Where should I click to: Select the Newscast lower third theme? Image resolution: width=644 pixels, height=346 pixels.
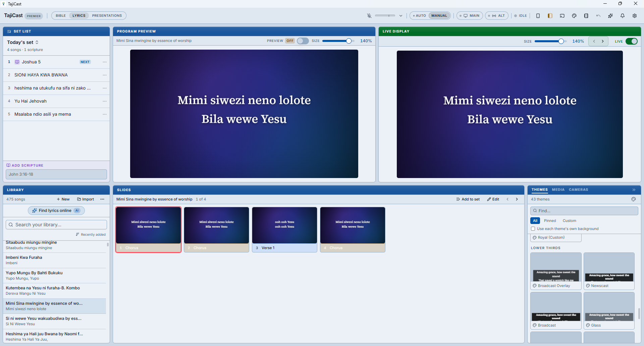(x=609, y=271)
